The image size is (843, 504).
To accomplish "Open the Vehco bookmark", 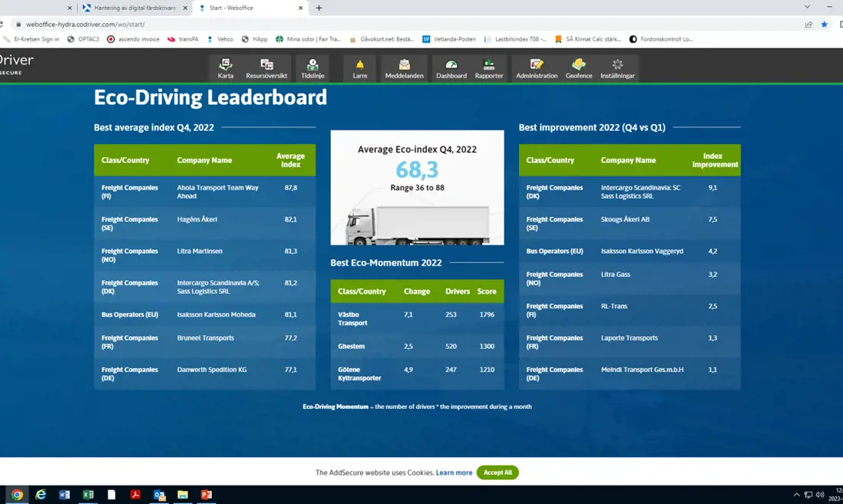I will click(220, 39).
